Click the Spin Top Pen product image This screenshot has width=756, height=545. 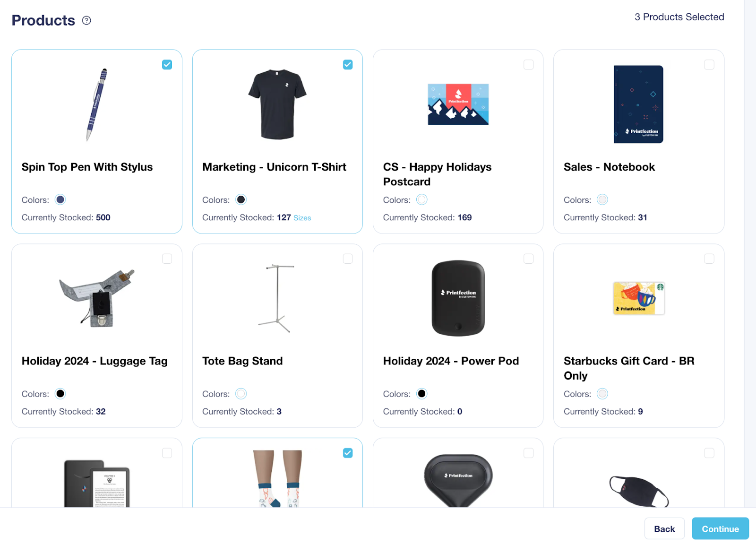(x=97, y=104)
